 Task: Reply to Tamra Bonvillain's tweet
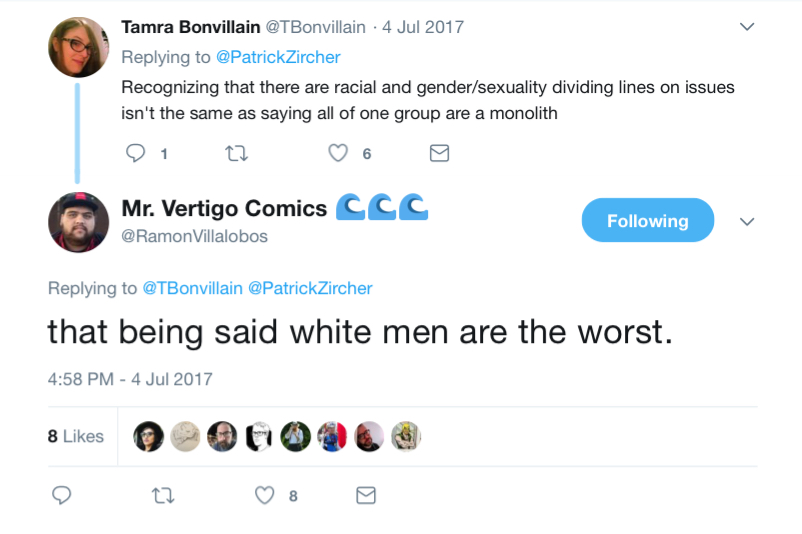coord(136,153)
